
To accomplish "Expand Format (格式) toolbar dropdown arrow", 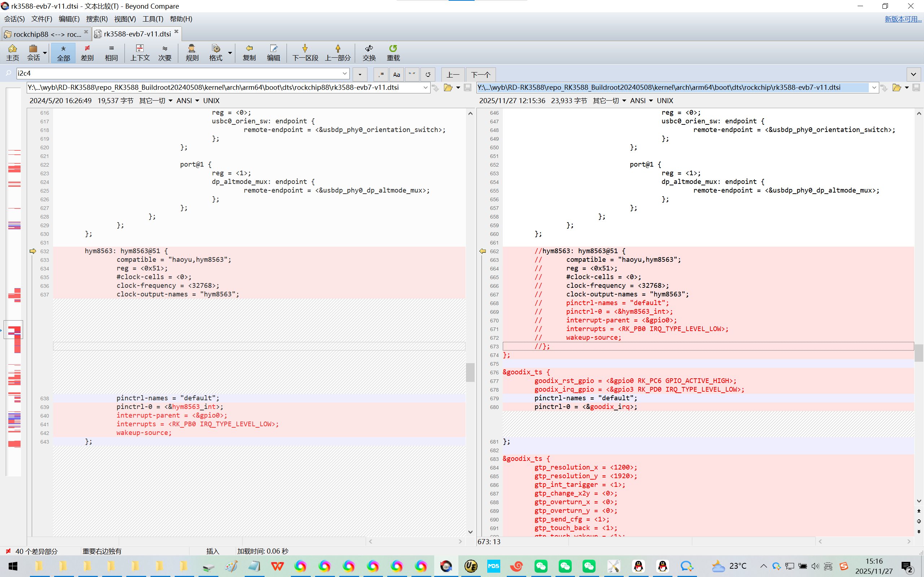I will (x=230, y=52).
